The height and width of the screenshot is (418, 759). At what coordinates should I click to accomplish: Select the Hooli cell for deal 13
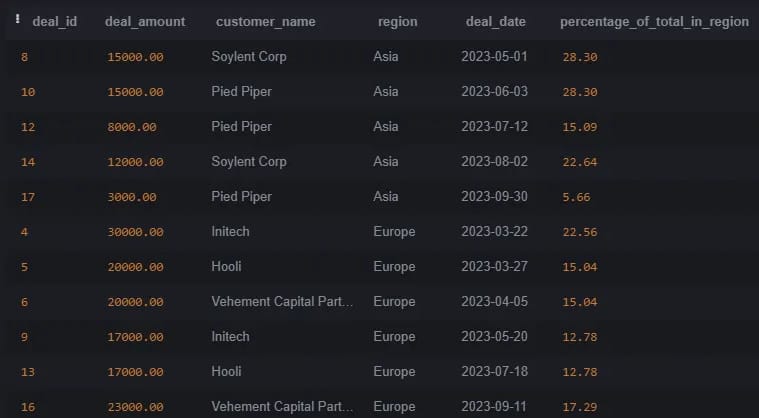226,372
